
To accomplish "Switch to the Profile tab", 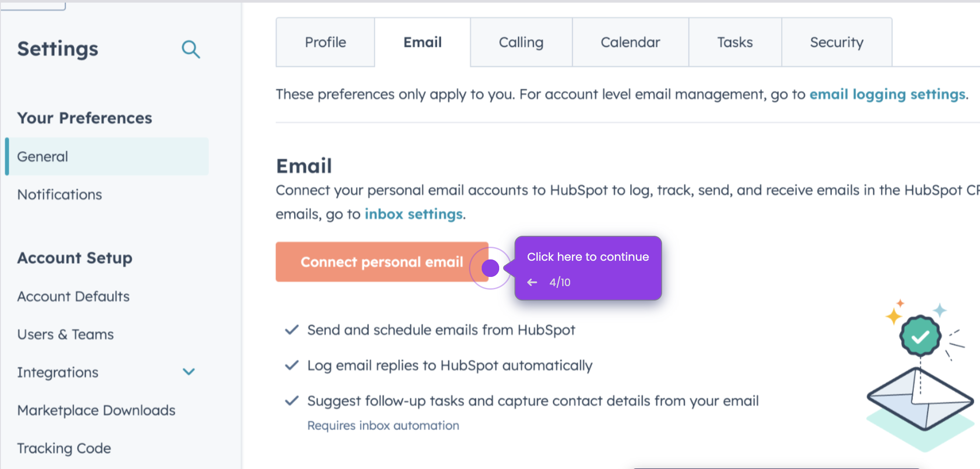I will coord(325,42).
